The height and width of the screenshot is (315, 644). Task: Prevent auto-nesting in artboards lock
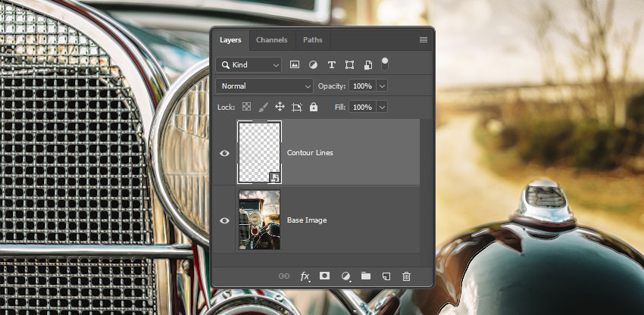(x=296, y=108)
